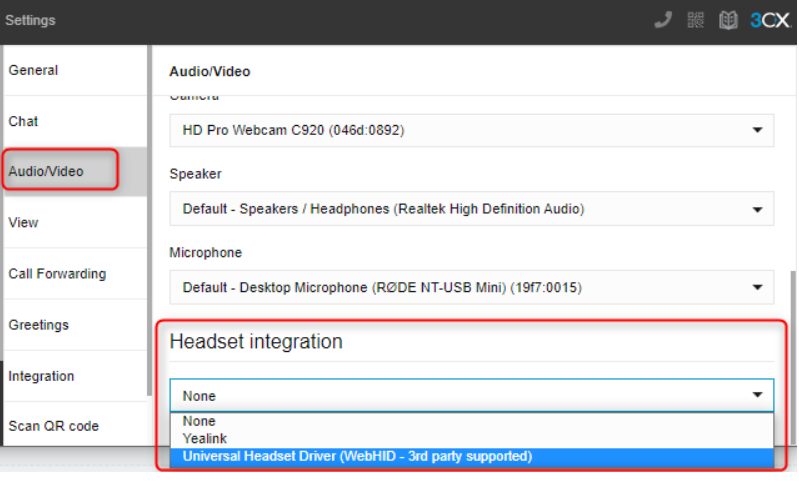799x494 pixels.
Task: Select Universal Headset Driver (WebHID) option
Action: tap(471, 456)
